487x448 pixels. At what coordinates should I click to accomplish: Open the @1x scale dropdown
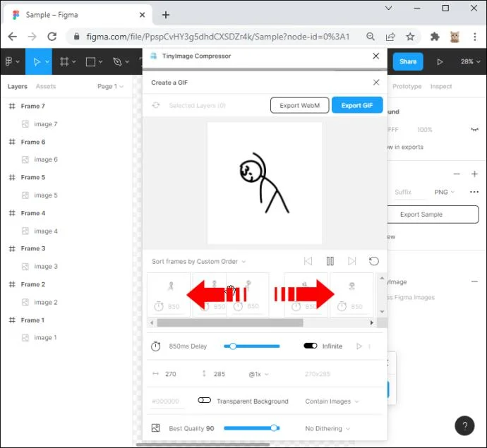click(258, 374)
